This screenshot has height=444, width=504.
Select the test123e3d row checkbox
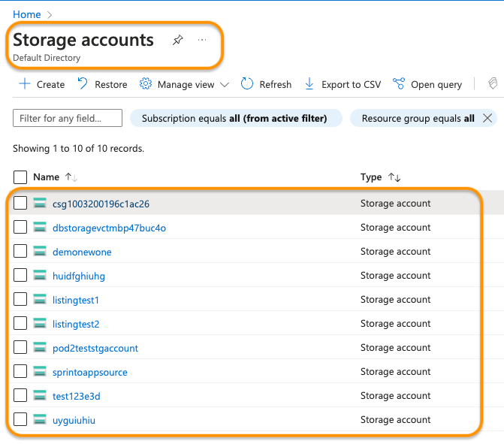pos(20,395)
